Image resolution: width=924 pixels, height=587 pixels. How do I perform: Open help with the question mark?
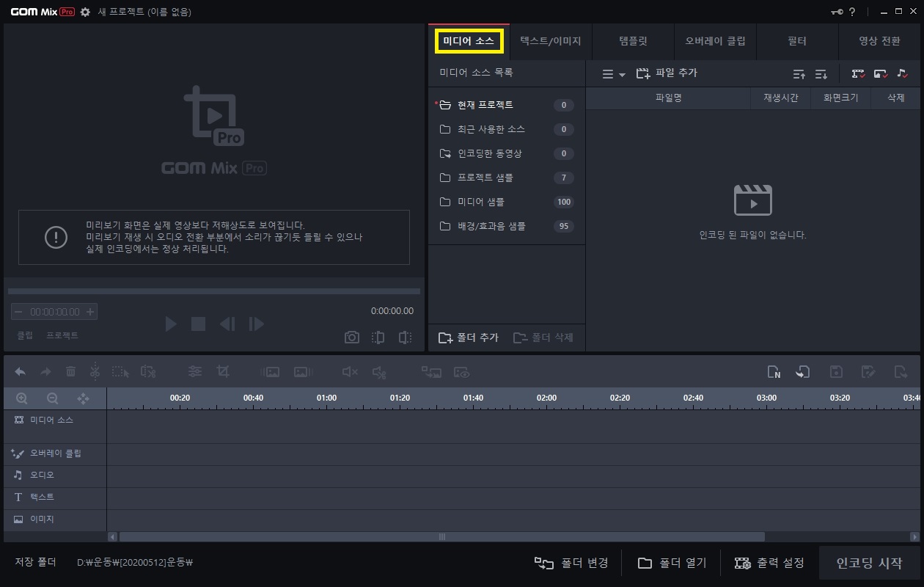pyautogui.click(x=852, y=12)
